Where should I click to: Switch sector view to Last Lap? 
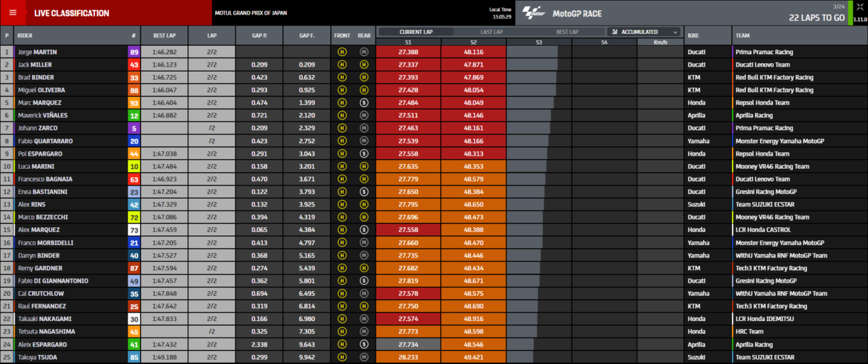tap(492, 32)
